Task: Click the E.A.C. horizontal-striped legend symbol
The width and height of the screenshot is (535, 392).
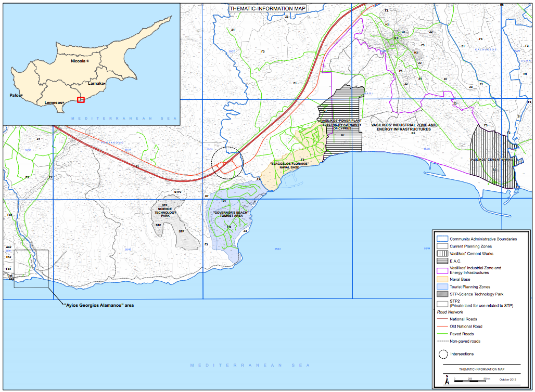Action: tap(442, 262)
